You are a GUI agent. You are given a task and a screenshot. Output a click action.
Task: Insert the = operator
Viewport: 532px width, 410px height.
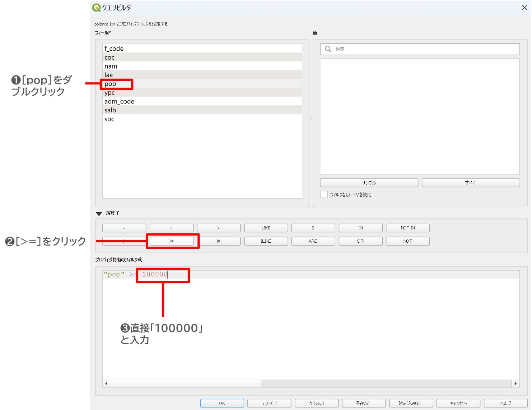124,228
